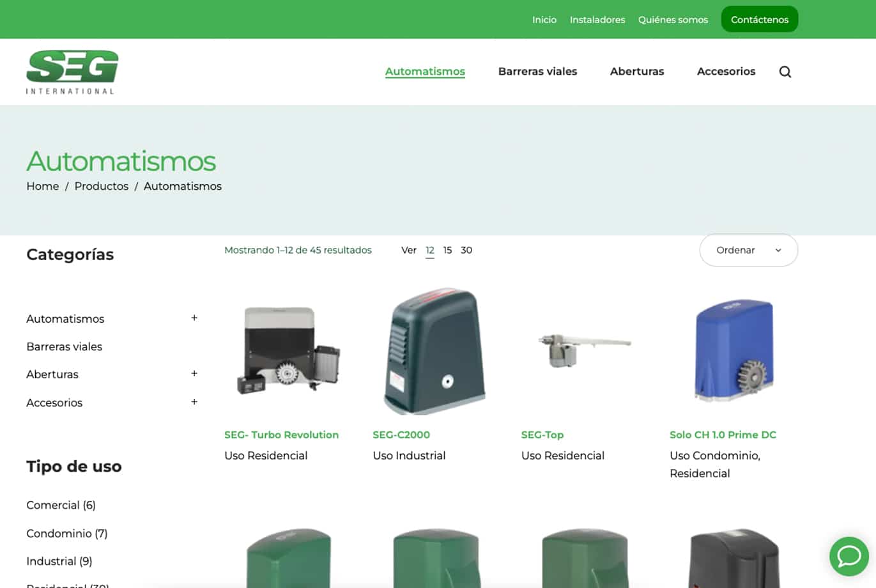This screenshot has width=876, height=588.
Task: Open SEG- Turbo Revolution product image
Action: pyautogui.click(x=288, y=350)
